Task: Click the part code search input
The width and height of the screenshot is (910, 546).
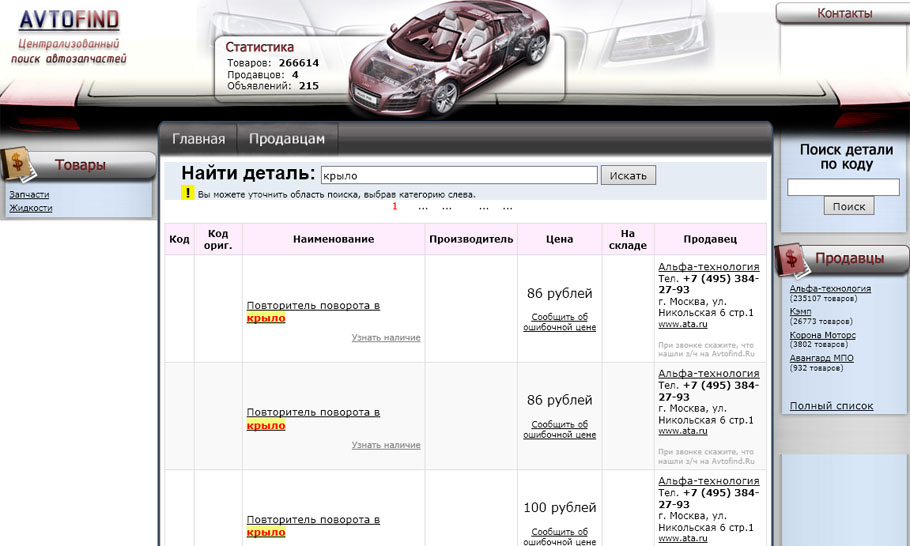Action: pos(843,187)
